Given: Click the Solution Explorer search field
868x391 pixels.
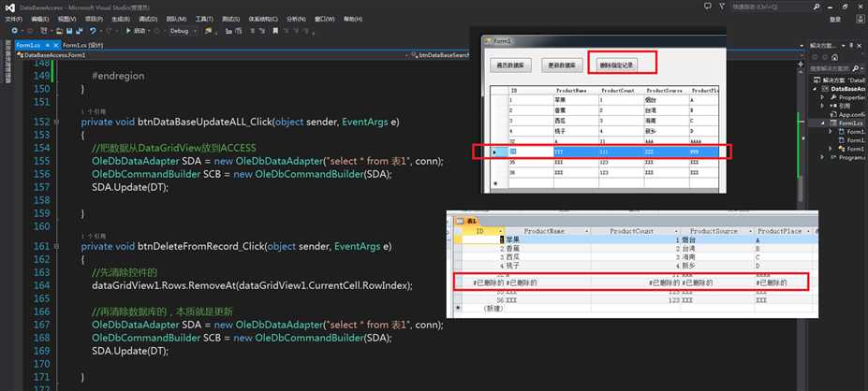Looking at the screenshot, I should click(x=831, y=68).
